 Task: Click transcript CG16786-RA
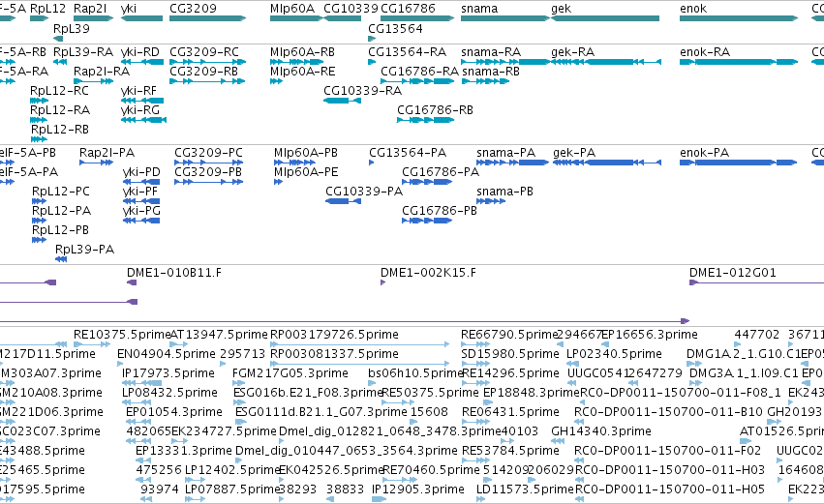(419, 72)
